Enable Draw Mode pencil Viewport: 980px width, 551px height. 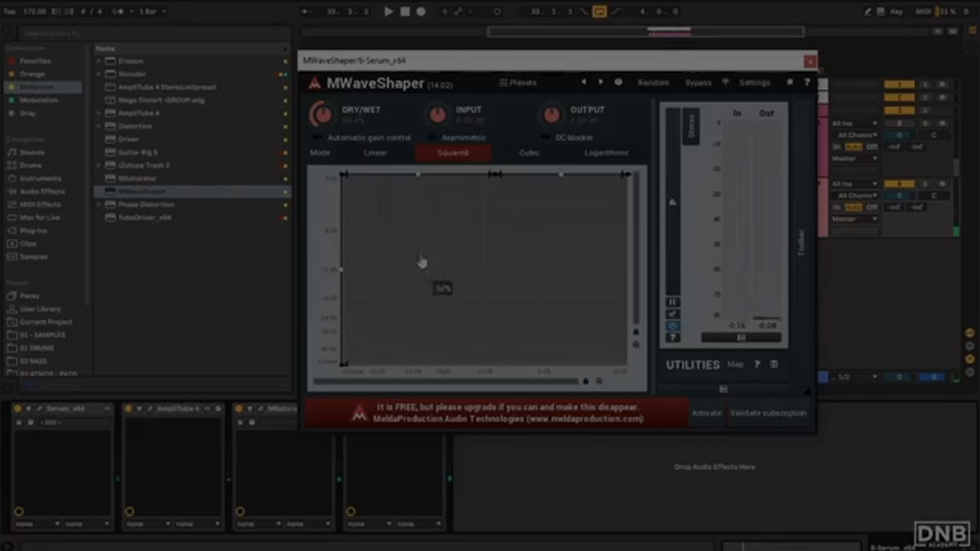click(x=867, y=11)
